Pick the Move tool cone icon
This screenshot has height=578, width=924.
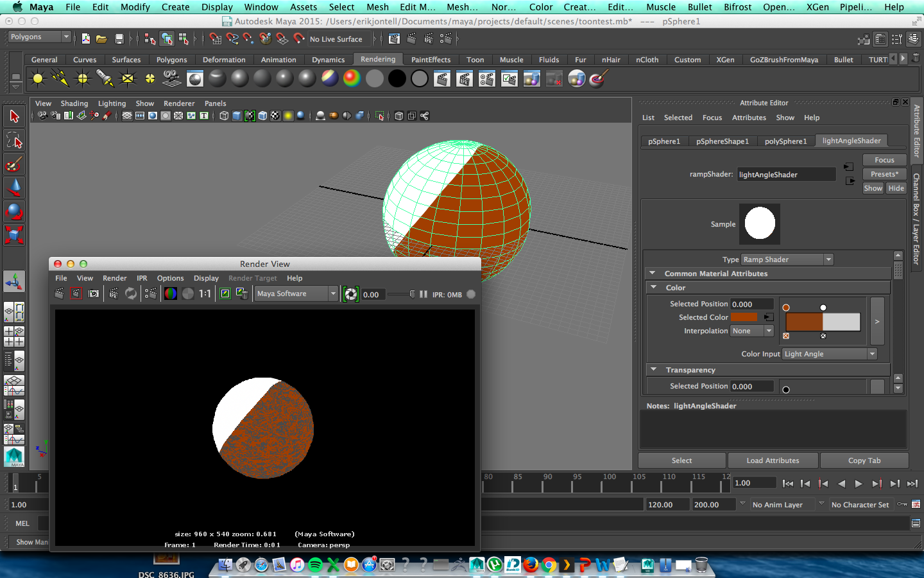click(x=14, y=188)
